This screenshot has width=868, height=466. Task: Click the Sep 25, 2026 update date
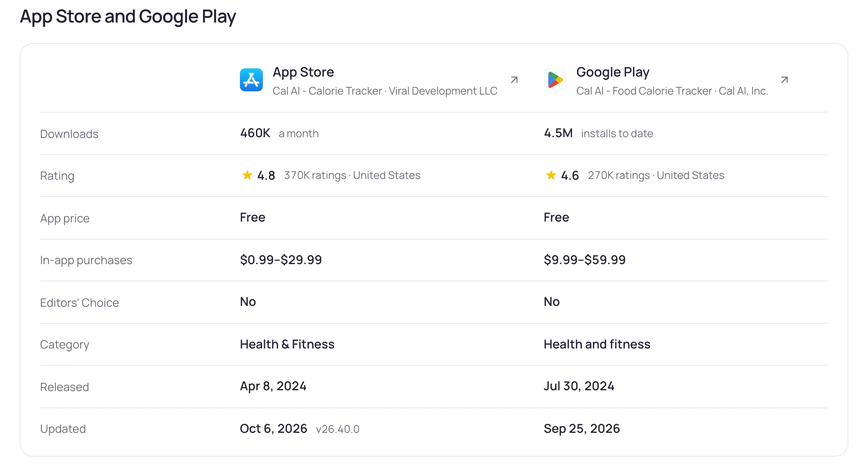point(582,429)
